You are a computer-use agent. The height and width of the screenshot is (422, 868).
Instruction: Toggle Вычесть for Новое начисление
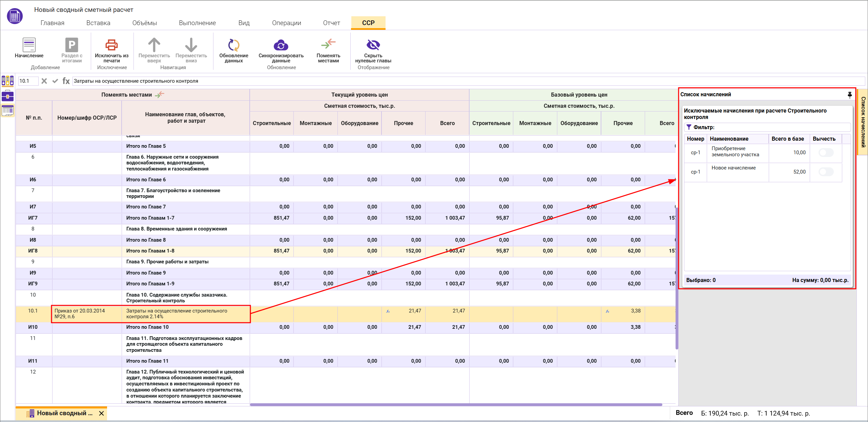click(x=826, y=172)
